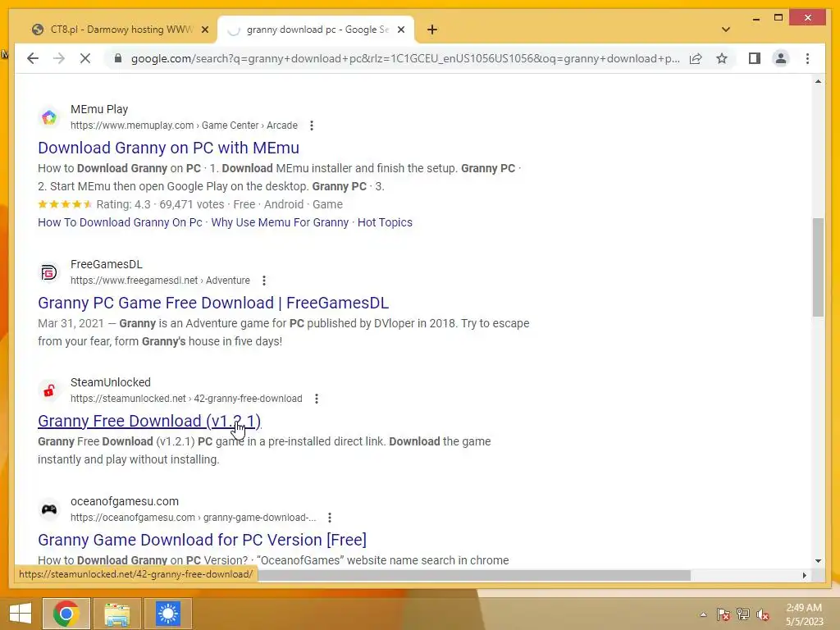The height and width of the screenshot is (630, 840).
Task: Close the CT8.pl tab
Action: tap(204, 30)
